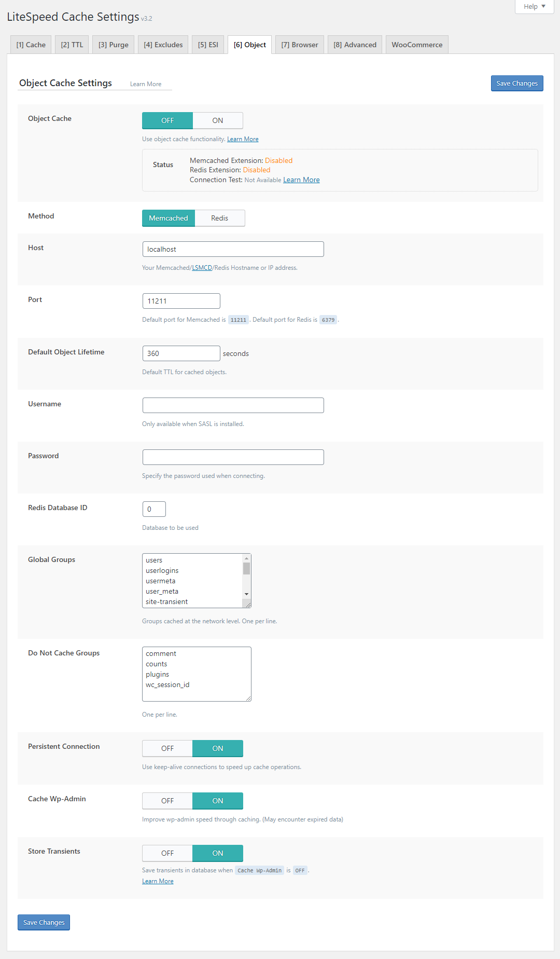This screenshot has height=959, width=560.
Task: Turn off Store Transients
Action: [167, 853]
